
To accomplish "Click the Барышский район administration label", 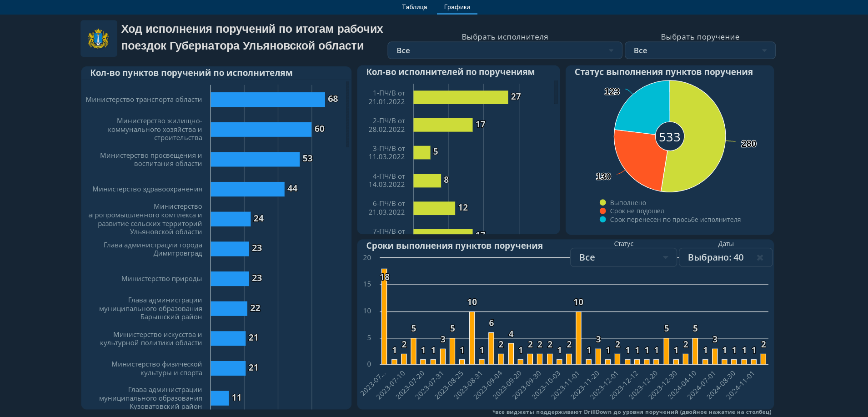I will point(151,308).
